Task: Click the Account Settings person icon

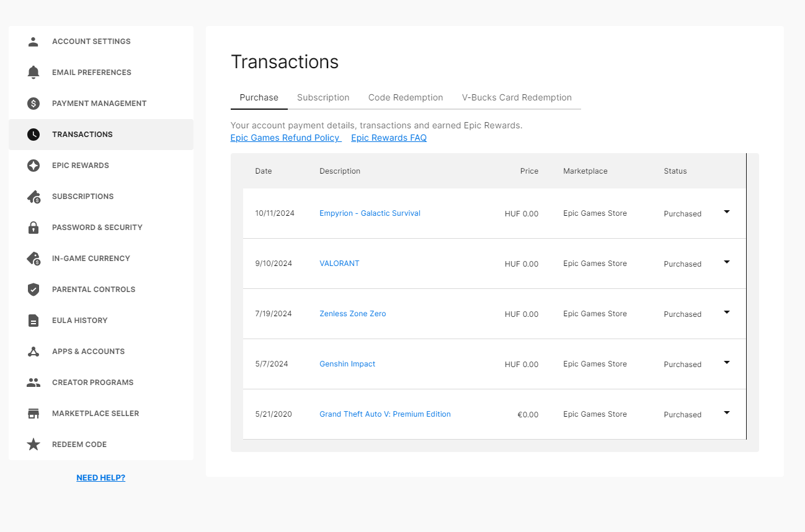Action: [x=33, y=42]
